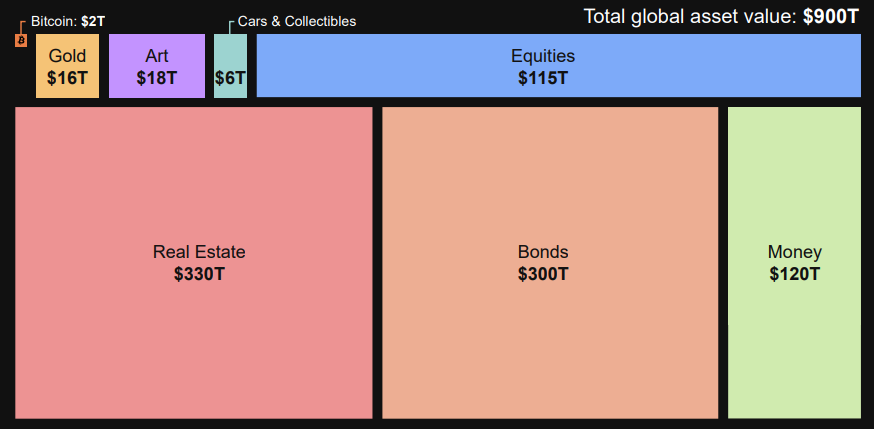Click the $120T Money value
The height and width of the screenshot is (429, 874).
pos(795,273)
